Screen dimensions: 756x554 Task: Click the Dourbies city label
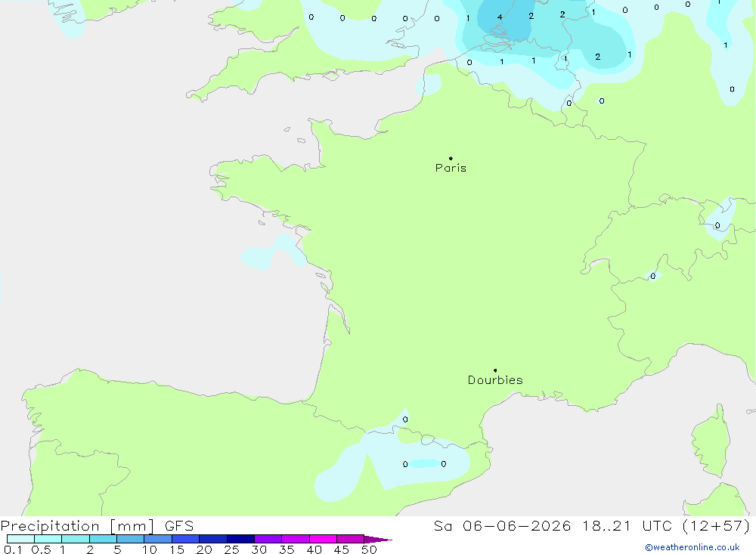495,380
